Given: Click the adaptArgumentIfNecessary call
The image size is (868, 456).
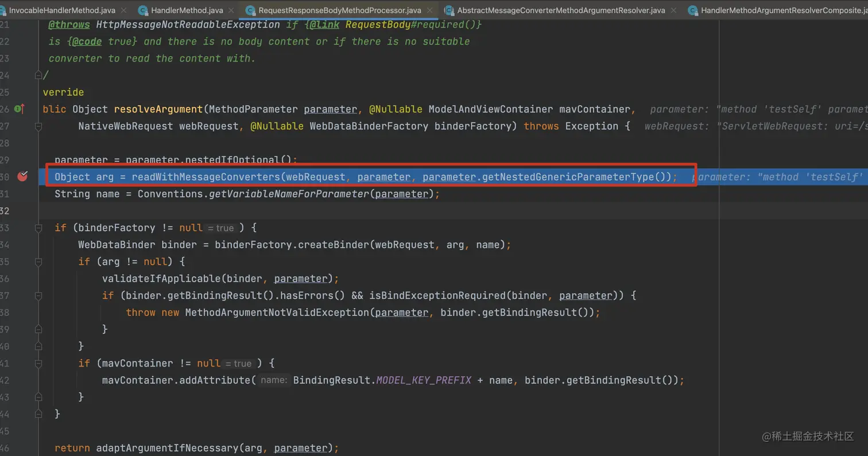Looking at the screenshot, I should (x=167, y=448).
